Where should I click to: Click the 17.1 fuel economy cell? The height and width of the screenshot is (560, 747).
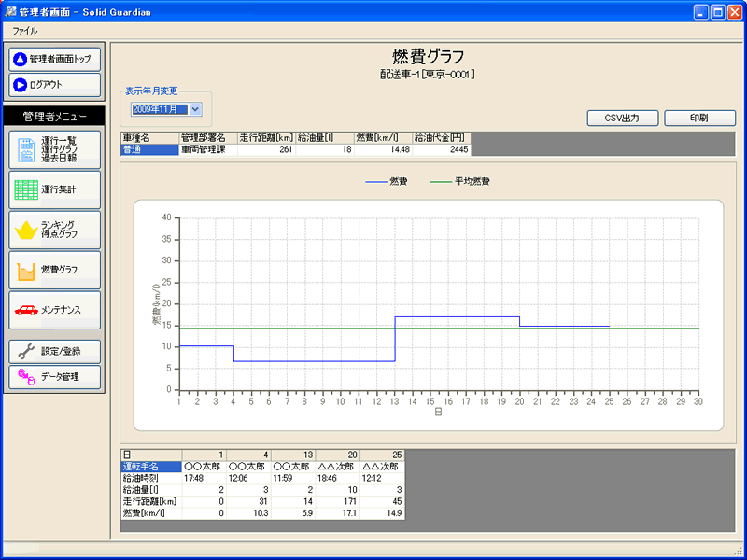338,513
